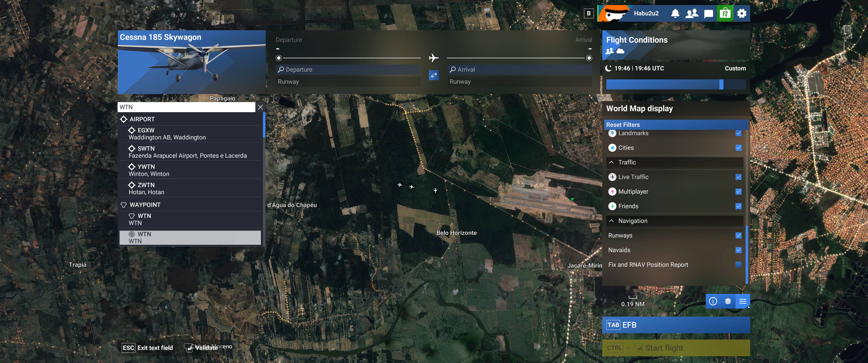868x363 pixels.
Task: Click the World Map display scrollbar
Action: (747, 254)
